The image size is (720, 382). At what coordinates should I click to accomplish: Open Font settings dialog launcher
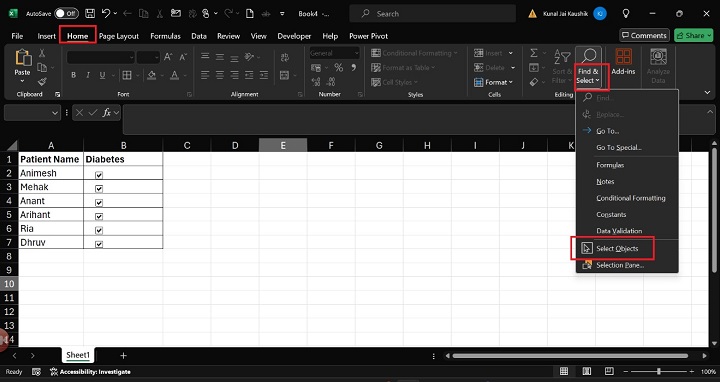189,94
